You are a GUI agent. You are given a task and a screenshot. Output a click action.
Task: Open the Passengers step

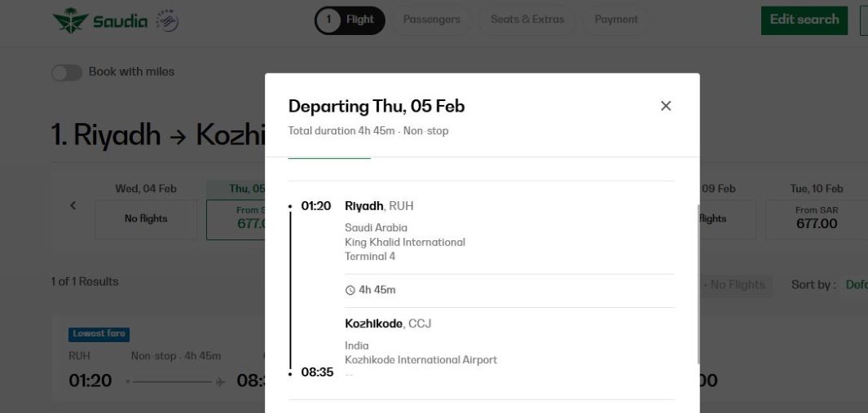432,20
